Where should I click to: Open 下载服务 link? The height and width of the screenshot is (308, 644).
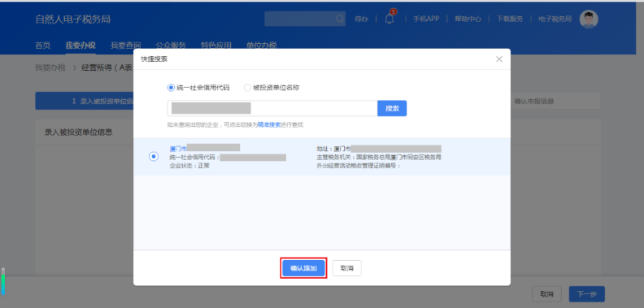click(510, 19)
